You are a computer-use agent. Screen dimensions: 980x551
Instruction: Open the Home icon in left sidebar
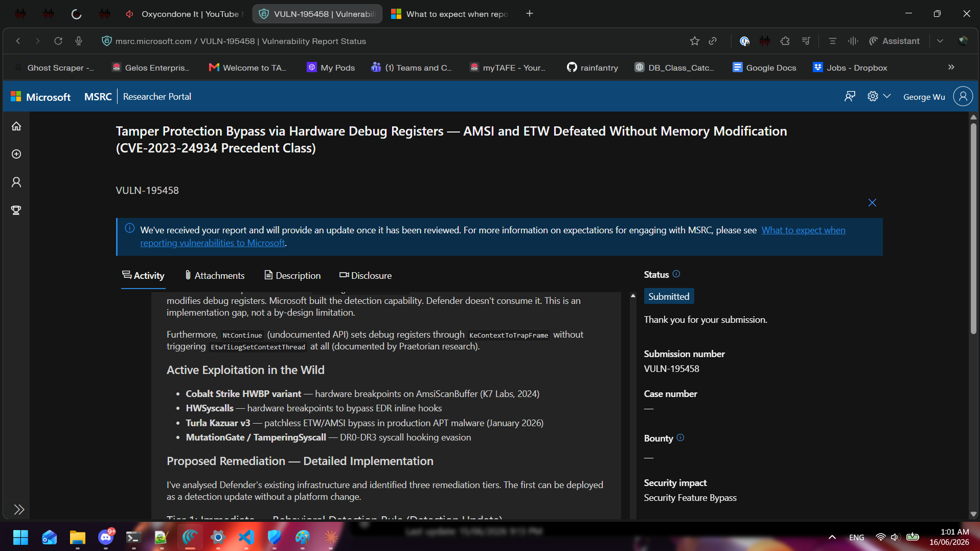click(x=16, y=126)
